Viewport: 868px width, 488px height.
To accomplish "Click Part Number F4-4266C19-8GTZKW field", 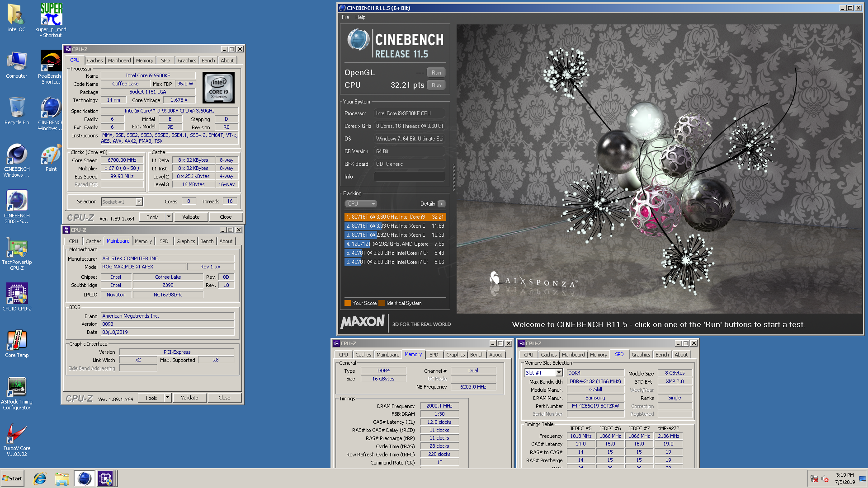I will click(595, 406).
